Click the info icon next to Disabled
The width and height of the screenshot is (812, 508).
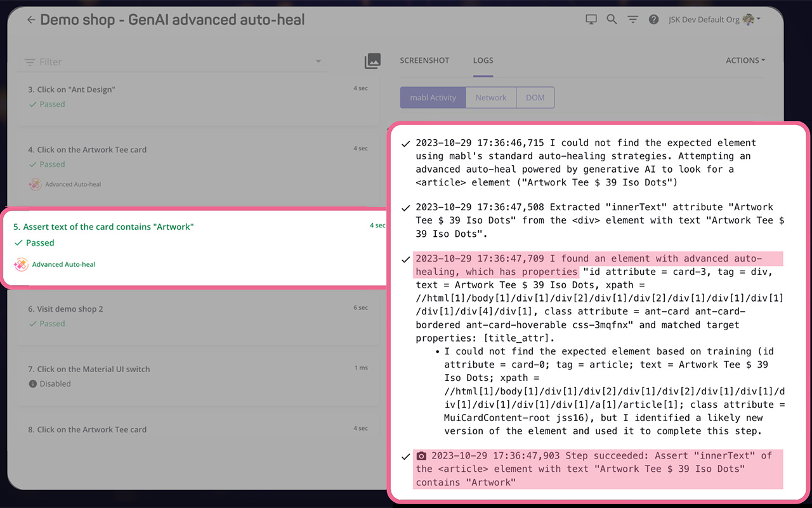pos(33,384)
